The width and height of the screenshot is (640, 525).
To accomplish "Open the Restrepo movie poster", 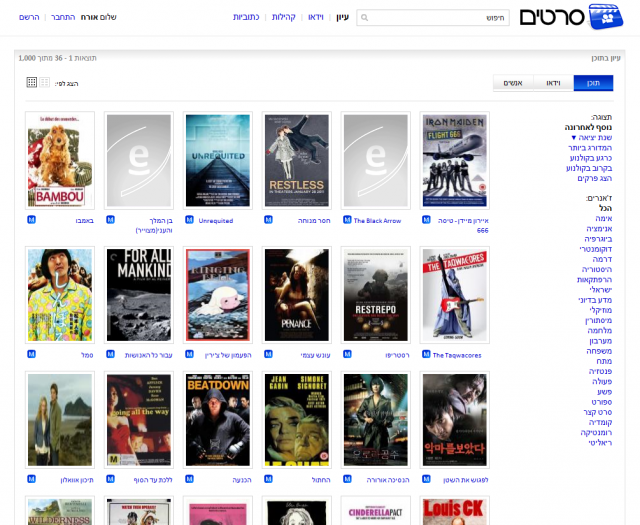I will (x=376, y=295).
